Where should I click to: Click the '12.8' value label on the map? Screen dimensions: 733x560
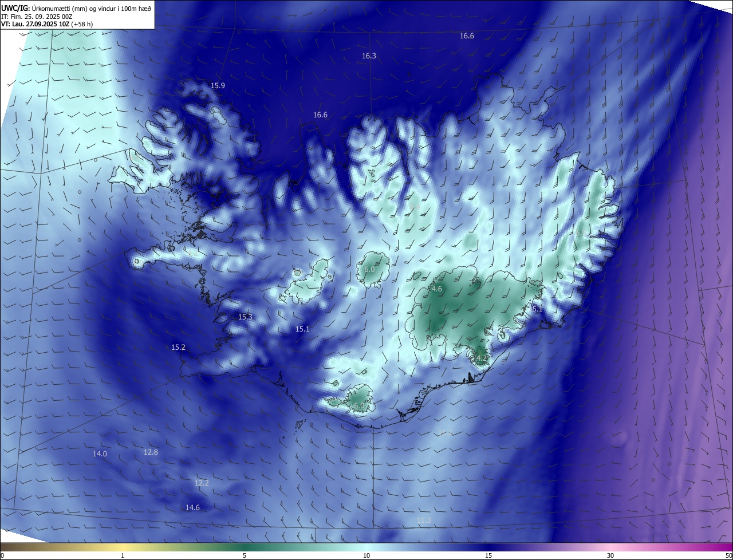point(151,452)
